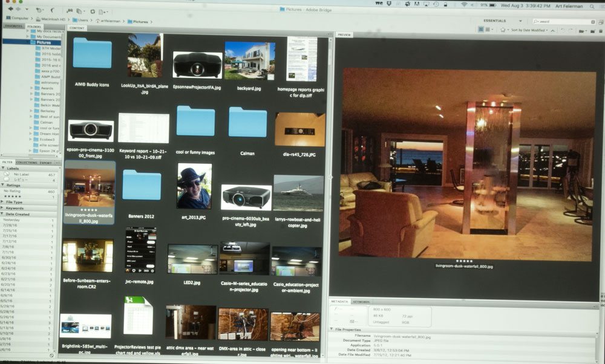Toggle the 7/17/16 date filter
The height and width of the screenshot is (364, 605).
[x=27, y=236]
